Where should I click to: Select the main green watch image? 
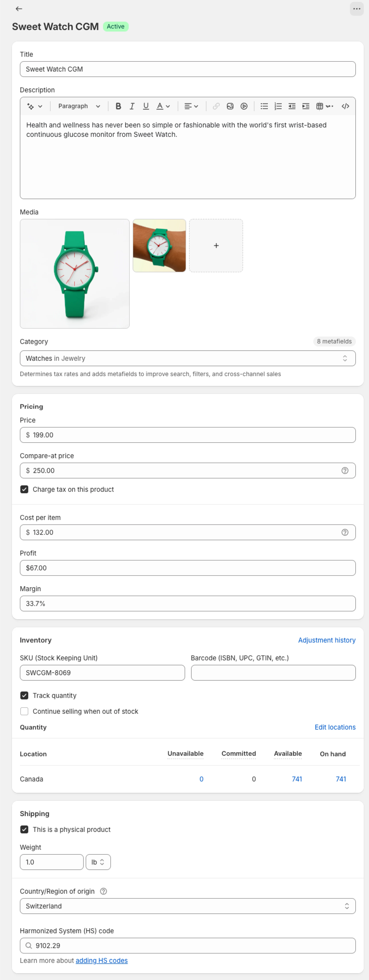pos(75,274)
